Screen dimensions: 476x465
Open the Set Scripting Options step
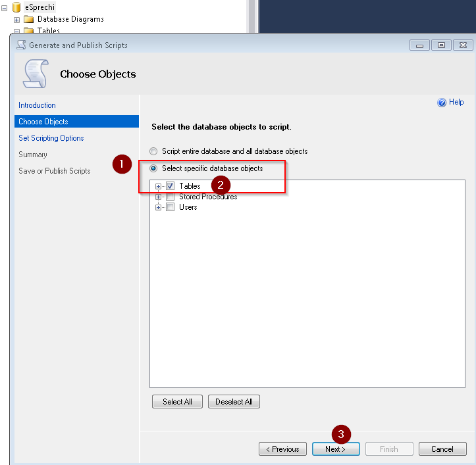51,138
